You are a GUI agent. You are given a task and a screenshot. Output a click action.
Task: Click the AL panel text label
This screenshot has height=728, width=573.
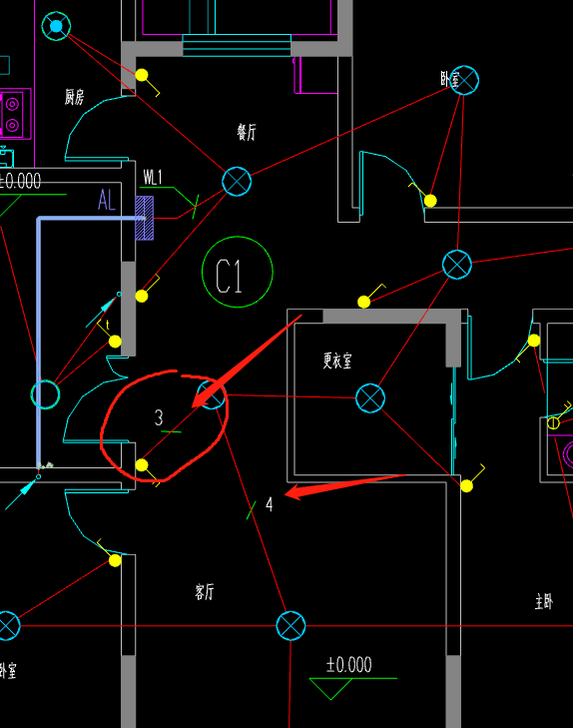click(x=107, y=200)
